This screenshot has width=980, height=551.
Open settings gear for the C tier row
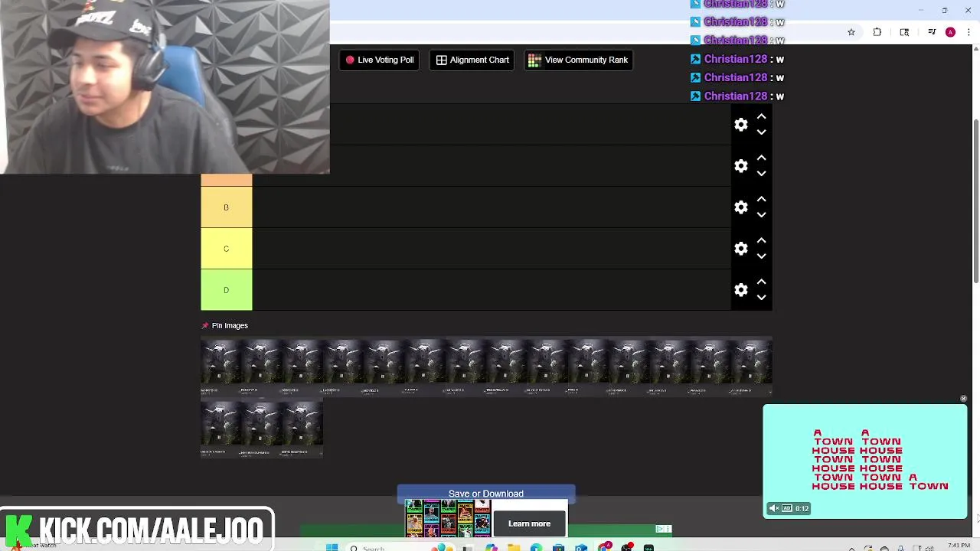tap(741, 249)
